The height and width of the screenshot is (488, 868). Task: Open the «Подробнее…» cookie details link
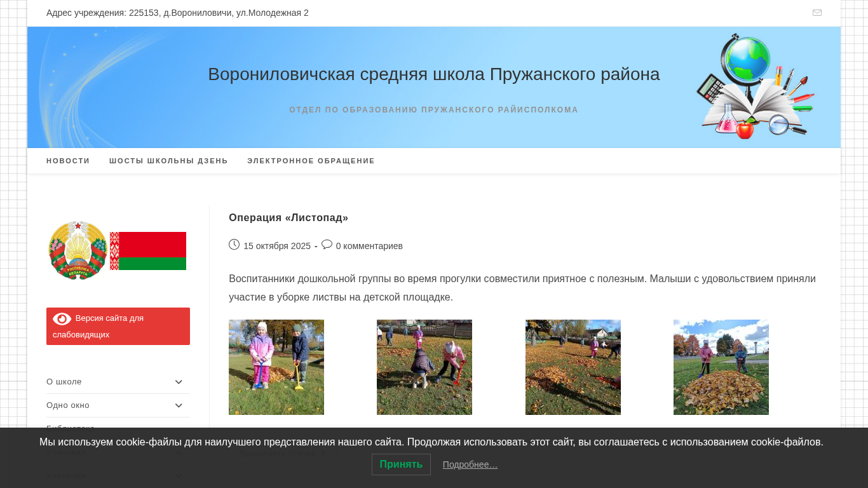[x=470, y=464]
